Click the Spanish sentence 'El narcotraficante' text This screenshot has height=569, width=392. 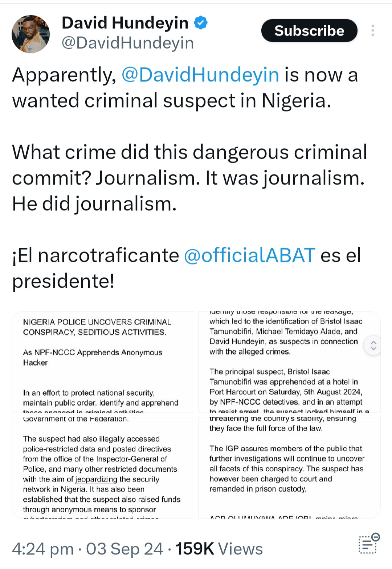point(95,255)
